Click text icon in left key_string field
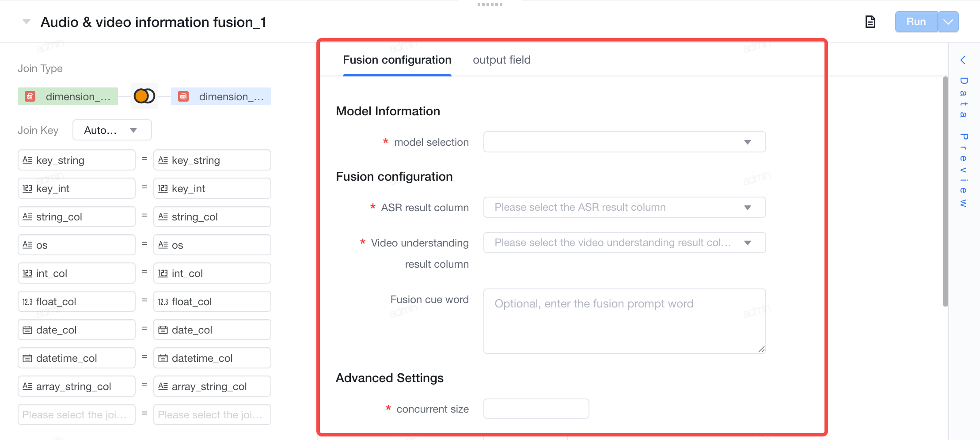 27,160
